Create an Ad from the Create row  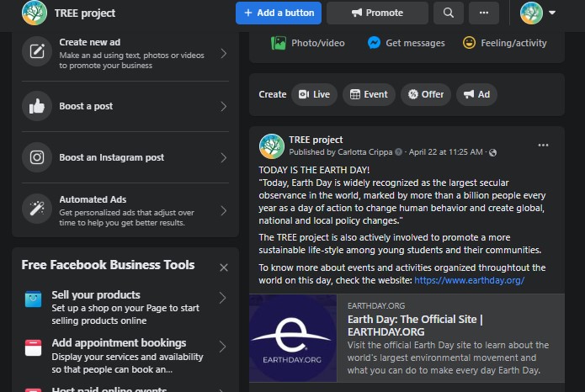tap(476, 94)
